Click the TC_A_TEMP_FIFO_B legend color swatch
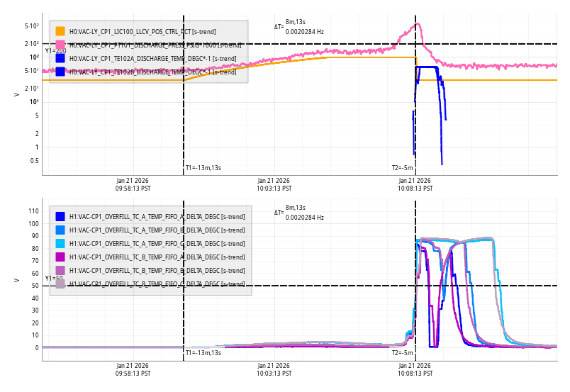The height and width of the screenshot is (392, 570). coord(60,230)
